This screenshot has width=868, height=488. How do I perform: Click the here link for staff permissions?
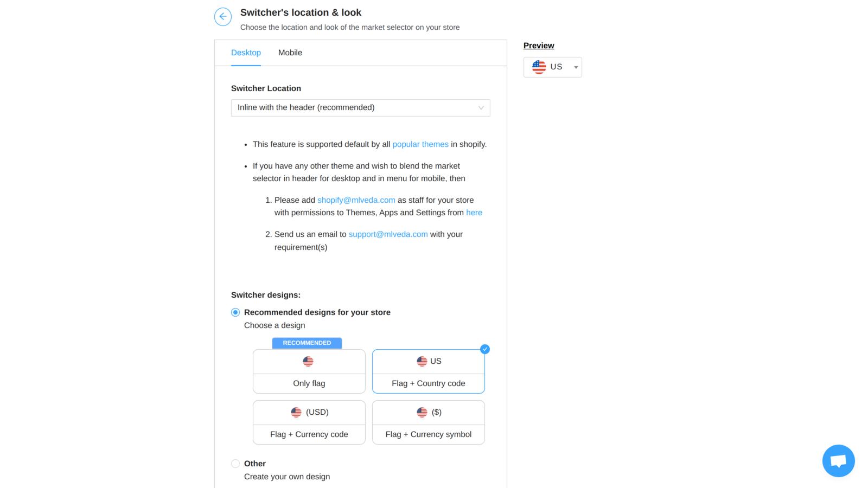point(474,213)
